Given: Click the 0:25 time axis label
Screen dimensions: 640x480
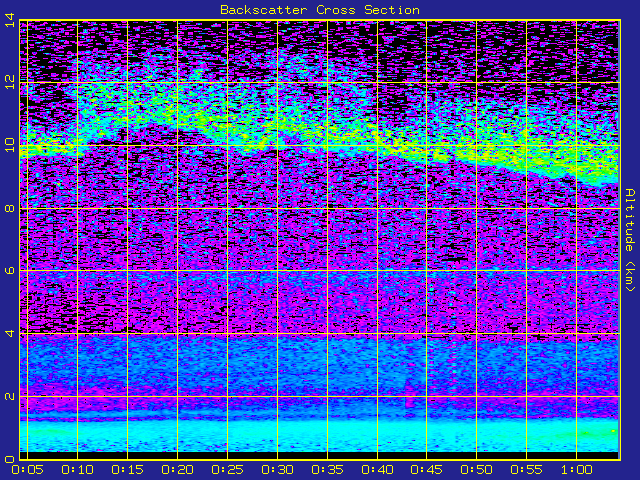Looking at the screenshot, I should [x=227, y=470].
